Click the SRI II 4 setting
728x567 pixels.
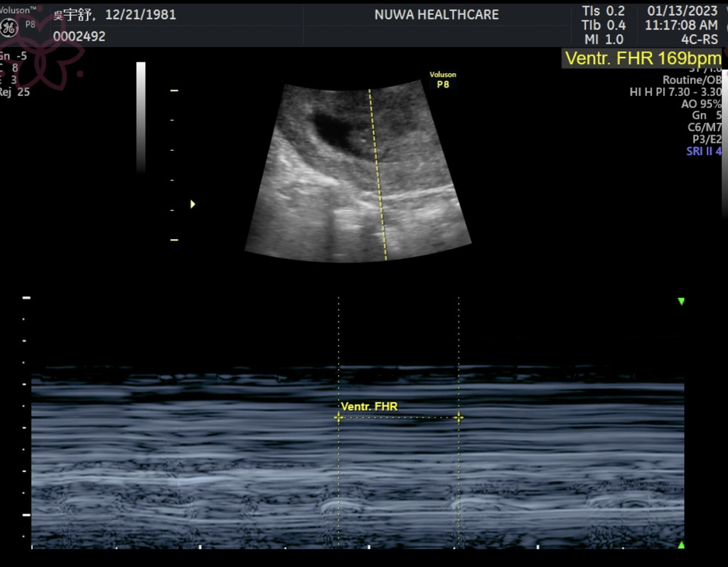tap(704, 151)
